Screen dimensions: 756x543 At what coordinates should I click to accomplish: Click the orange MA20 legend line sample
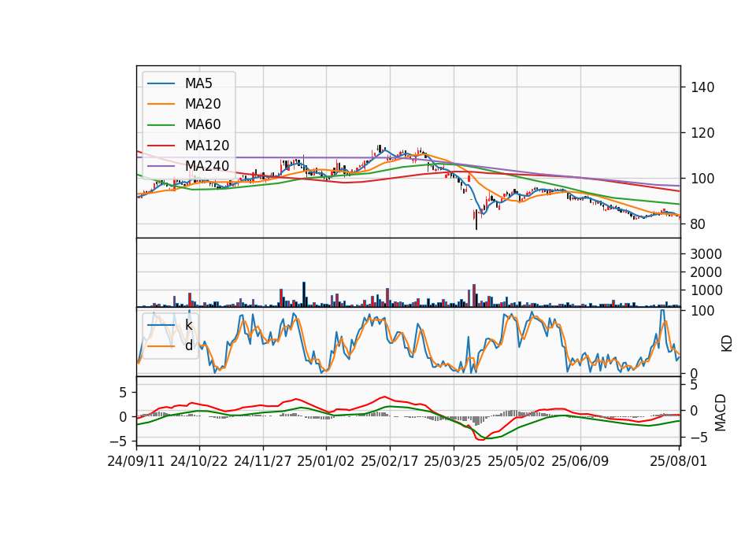tap(161, 104)
